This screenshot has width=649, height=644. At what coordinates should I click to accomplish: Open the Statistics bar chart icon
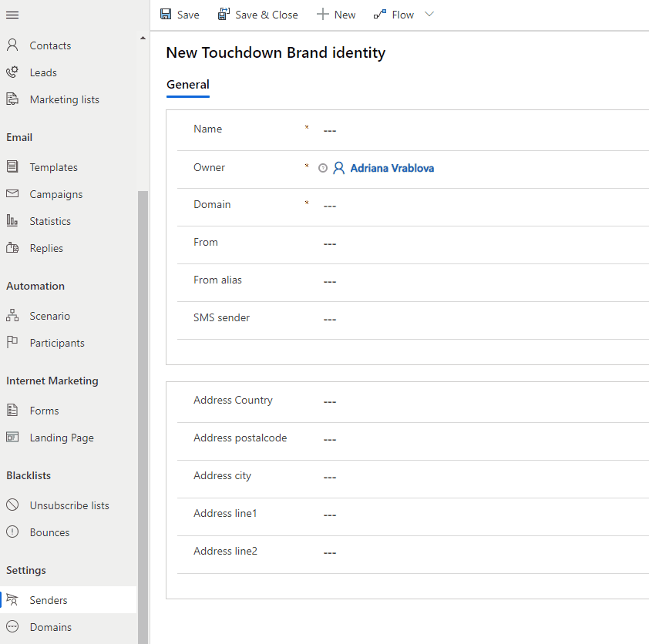[x=12, y=220]
